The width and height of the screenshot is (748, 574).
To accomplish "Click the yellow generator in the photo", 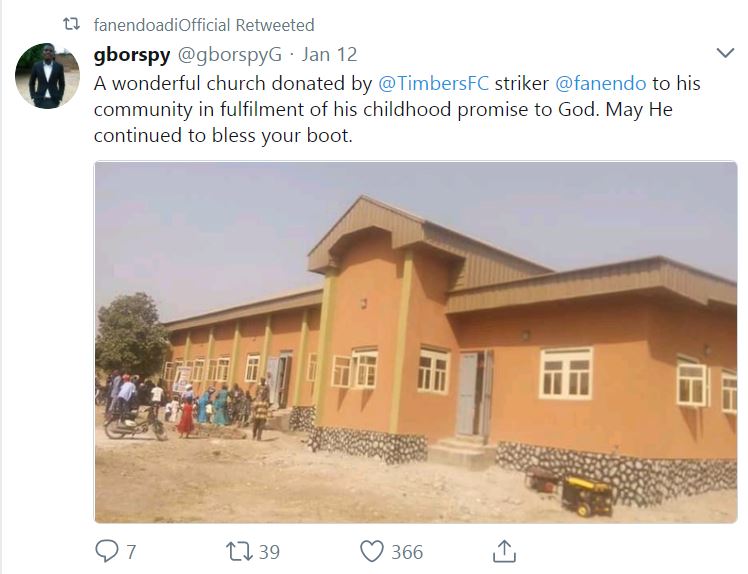I will pyautogui.click(x=586, y=493).
